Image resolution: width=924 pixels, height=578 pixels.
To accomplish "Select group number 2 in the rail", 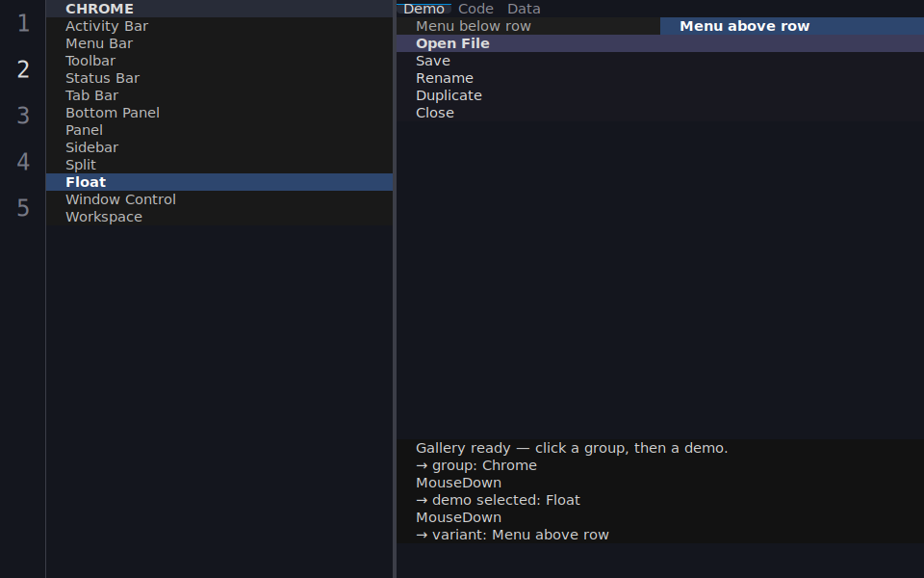I will (x=23, y=69).
